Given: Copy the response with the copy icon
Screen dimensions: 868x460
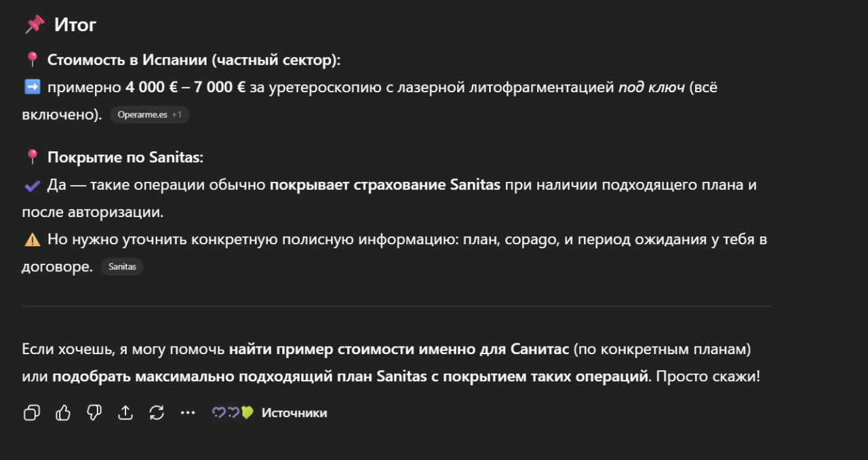Looking at the screenshot, I should (x=32, y=413).
